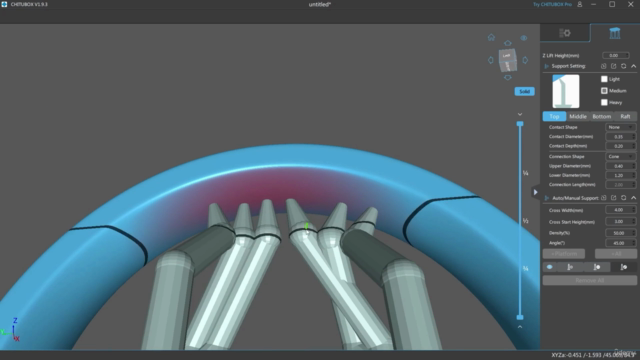
Task: Open the user account icon
Action: pyautogui.click(x=580, y=4)
